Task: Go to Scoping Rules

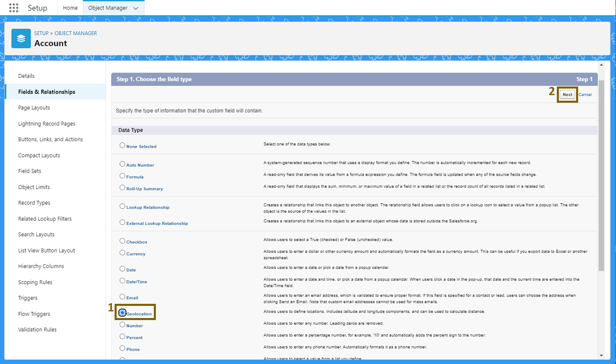Action: (35, 282)
